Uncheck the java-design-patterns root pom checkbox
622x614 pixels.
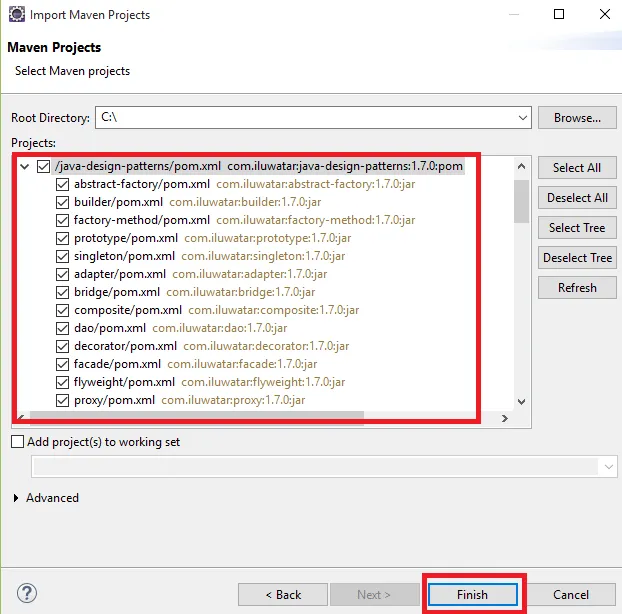[43, 166]
